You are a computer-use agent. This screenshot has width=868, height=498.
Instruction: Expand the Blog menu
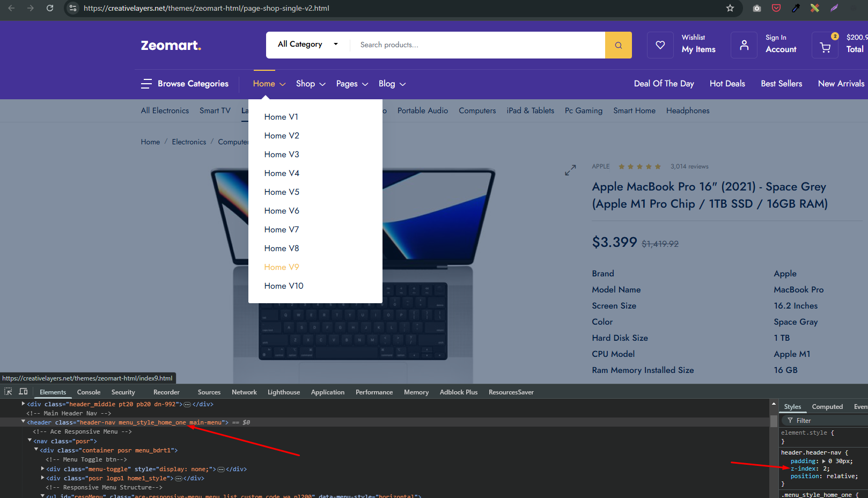pos(392,84)
